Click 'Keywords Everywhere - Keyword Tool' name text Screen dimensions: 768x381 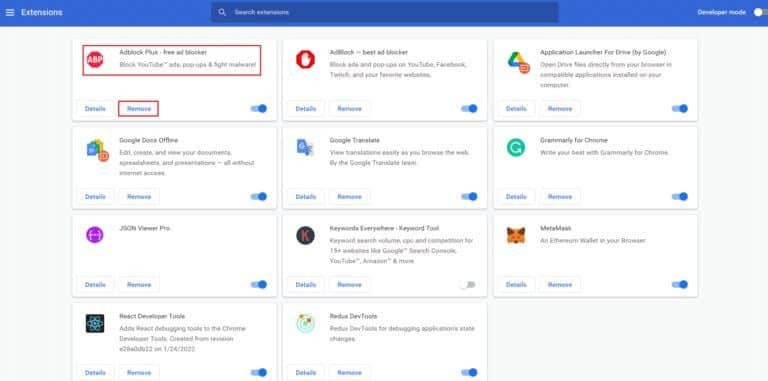384,228
